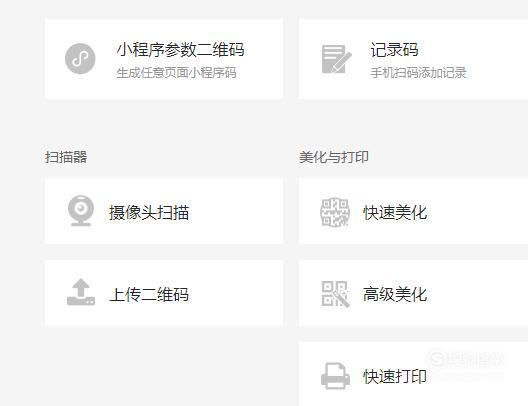Click empty area of 摄像头扫描 card
The height and width of the screenshot is (406, 528).
tap(236, 211)
